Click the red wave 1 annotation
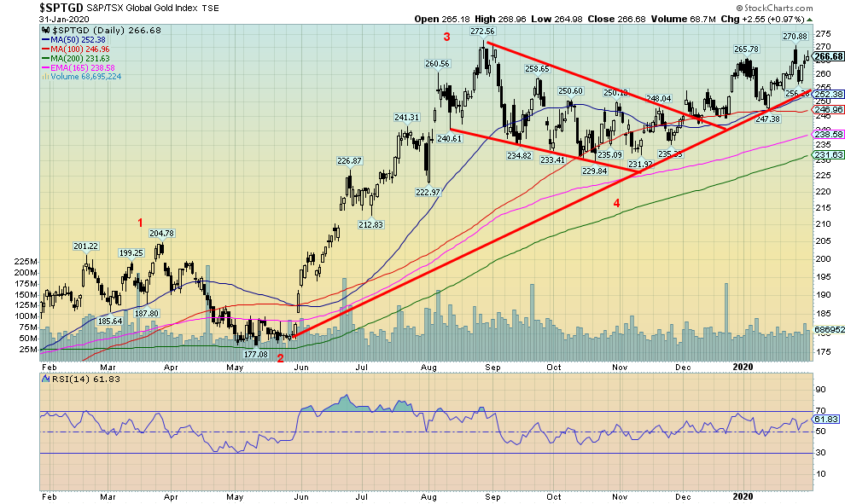The image size is (845, 504). (x=142, y=223)
